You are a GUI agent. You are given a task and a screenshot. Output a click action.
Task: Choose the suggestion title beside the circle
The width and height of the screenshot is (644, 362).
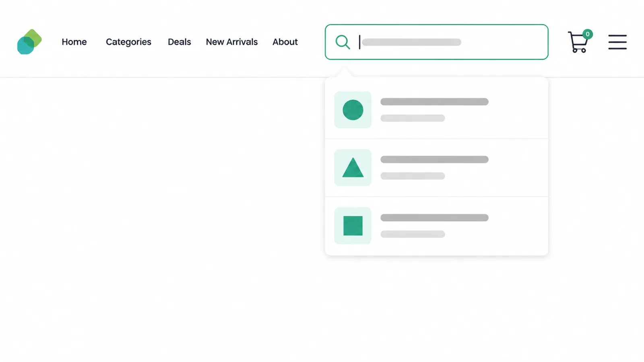point(434,102)
